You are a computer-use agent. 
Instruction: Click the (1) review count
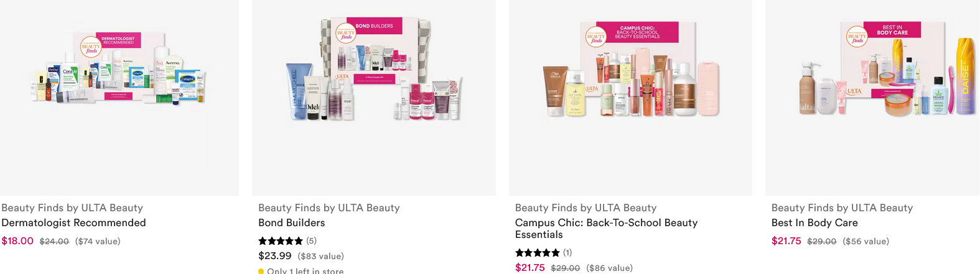tap(567, 252)
